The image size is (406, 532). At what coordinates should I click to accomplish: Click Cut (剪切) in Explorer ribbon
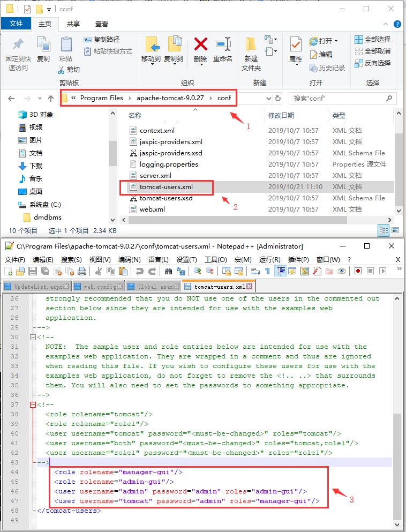point(69,70)
